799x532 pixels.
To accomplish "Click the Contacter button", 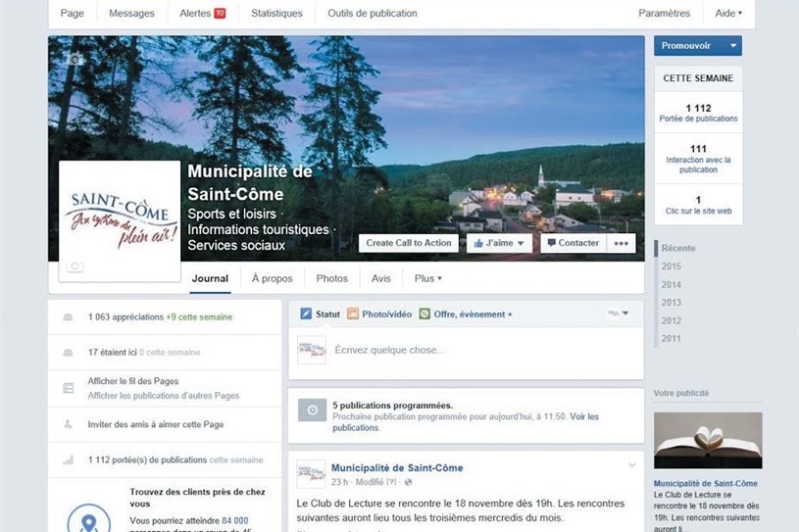I will [x=574, y=243].
